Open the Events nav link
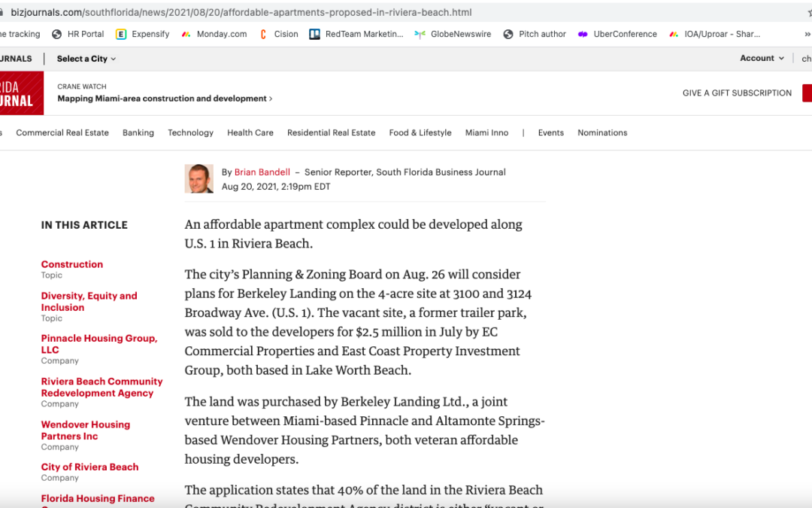The image size is (812, 508). pyautogui.click(x=551, y=132)
